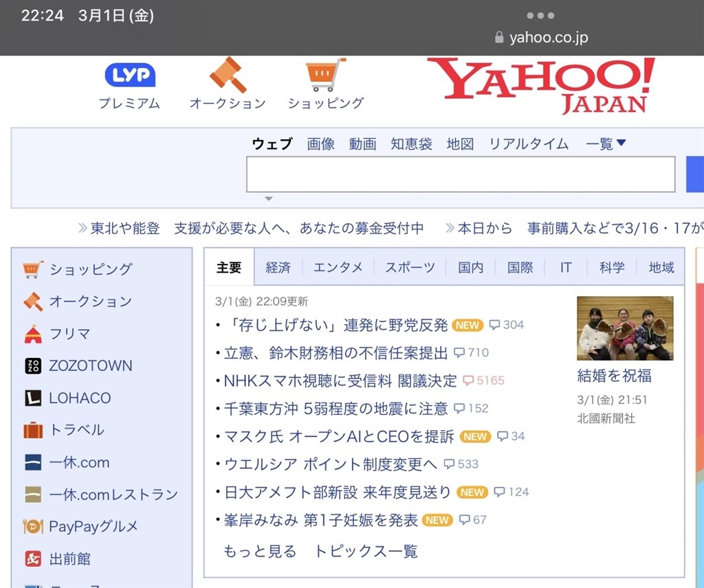
Task: Open comments bubble showing 710
Action: (x=471, y=352)
